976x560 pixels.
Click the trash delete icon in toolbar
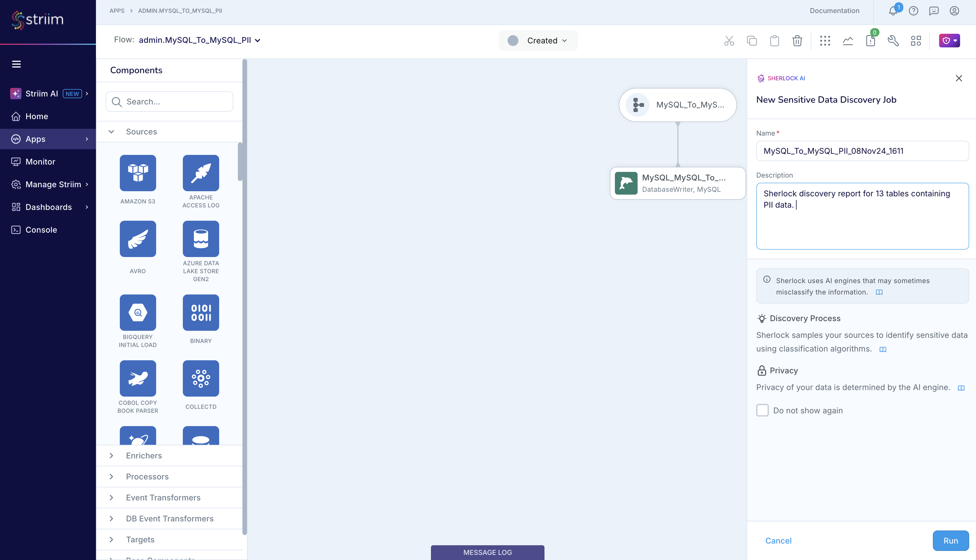coord(797,40)
